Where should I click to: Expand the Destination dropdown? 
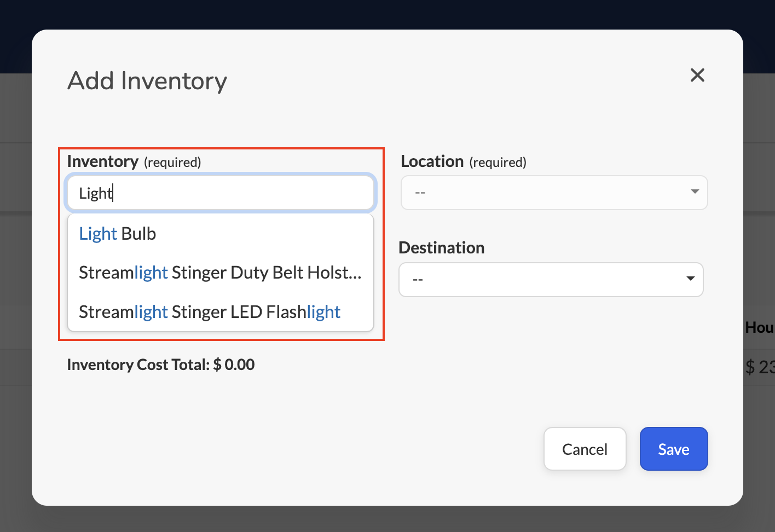coord(551,280)
